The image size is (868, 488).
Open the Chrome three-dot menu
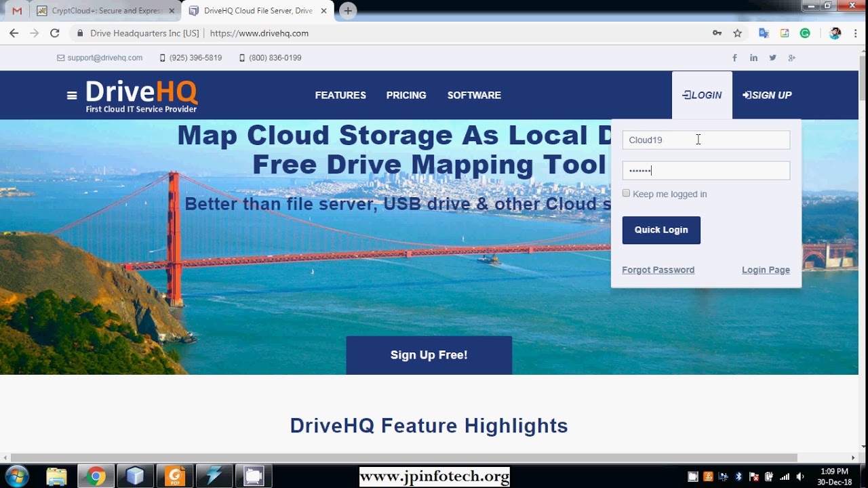tap(854, 33)
